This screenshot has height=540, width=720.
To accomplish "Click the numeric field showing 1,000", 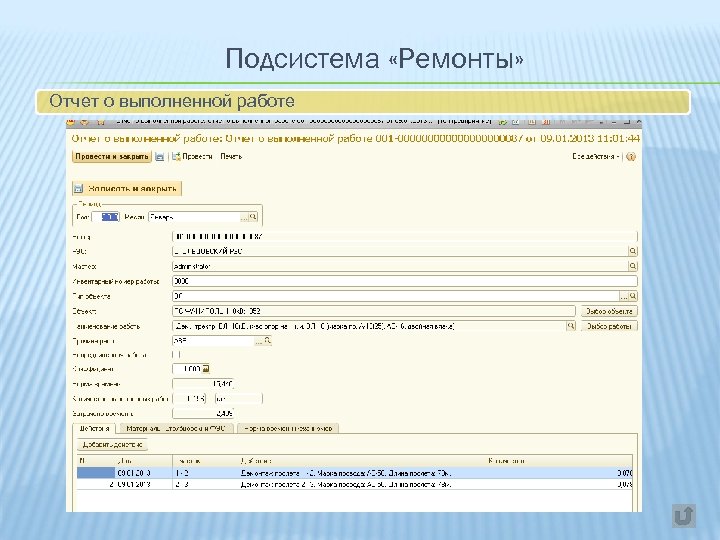I will 187,369.
